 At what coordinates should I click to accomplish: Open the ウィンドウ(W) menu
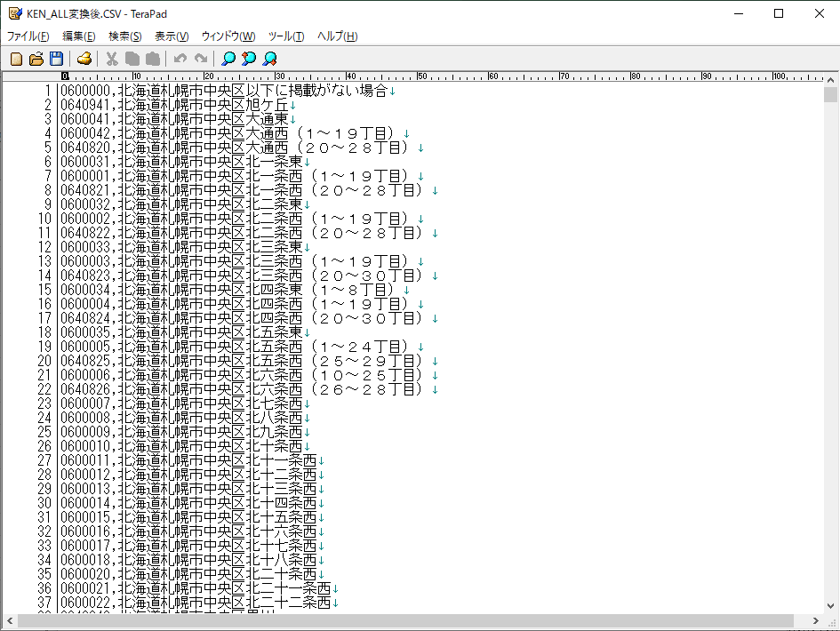click(228, 36)
